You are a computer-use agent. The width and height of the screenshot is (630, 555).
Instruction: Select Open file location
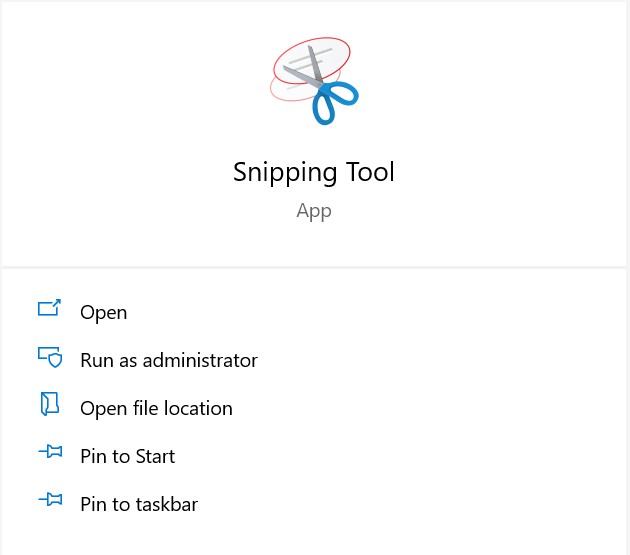(156, 408)
